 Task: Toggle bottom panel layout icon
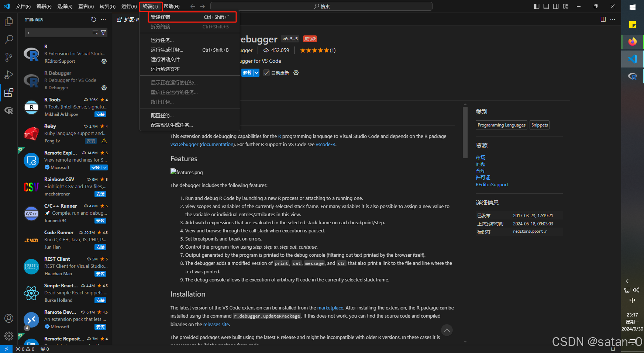click(x=546, y=6)
